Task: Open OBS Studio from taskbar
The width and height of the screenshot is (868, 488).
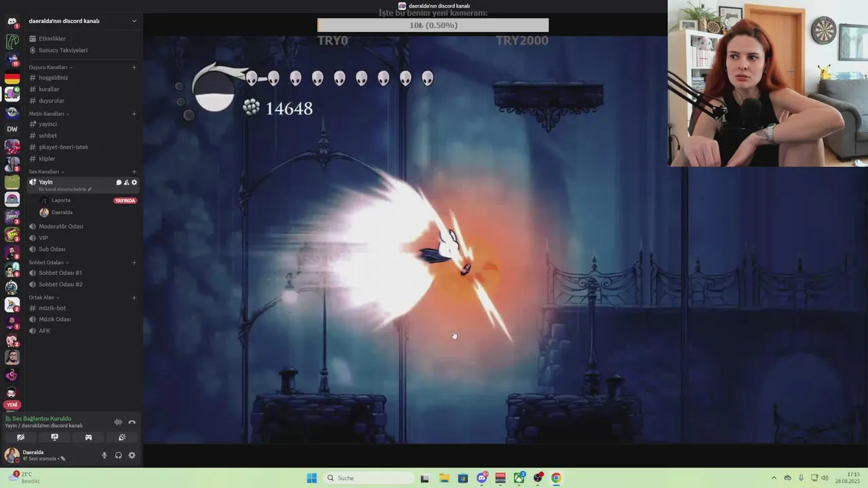Action: coord(538,478)
